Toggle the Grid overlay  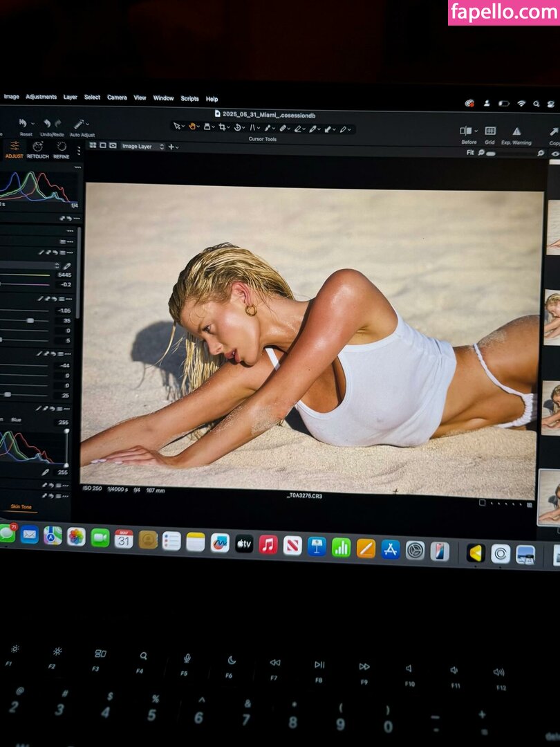click(x=489, y=131)
